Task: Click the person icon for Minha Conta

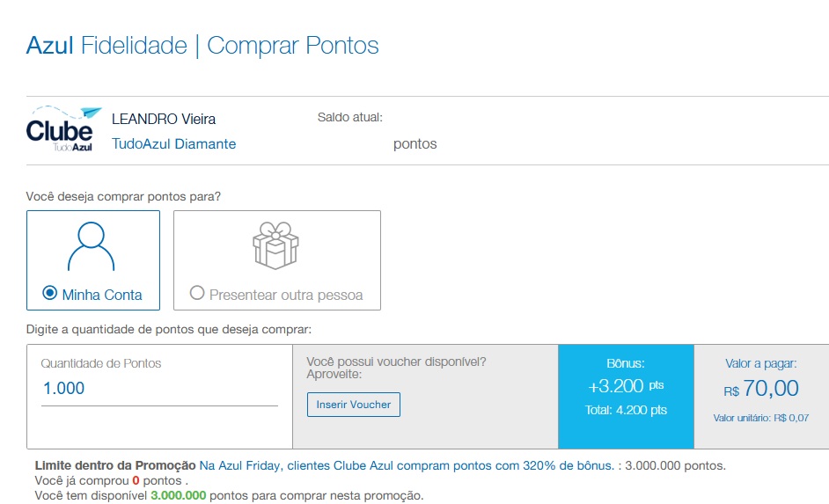Action: coord(92,246)
